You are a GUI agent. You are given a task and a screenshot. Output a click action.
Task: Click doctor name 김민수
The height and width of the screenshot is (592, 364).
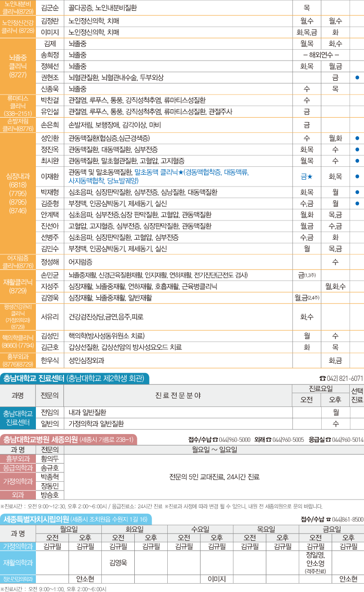50,249
